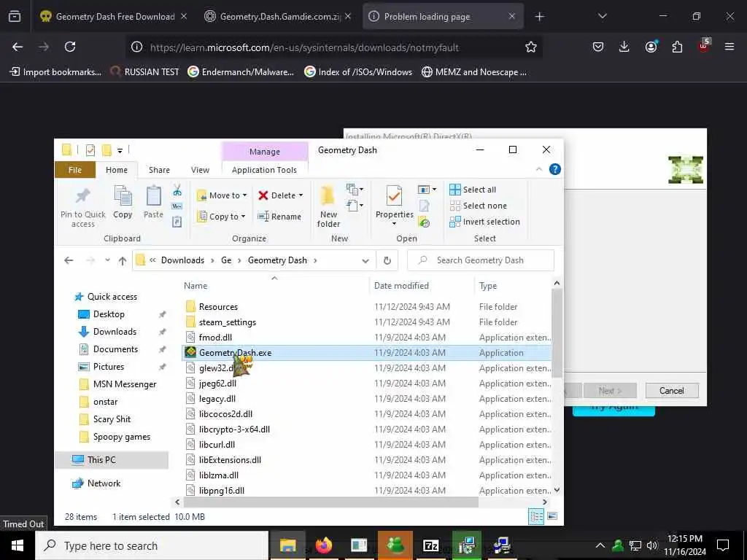Open the File ribbon tab

click(75, 170)
